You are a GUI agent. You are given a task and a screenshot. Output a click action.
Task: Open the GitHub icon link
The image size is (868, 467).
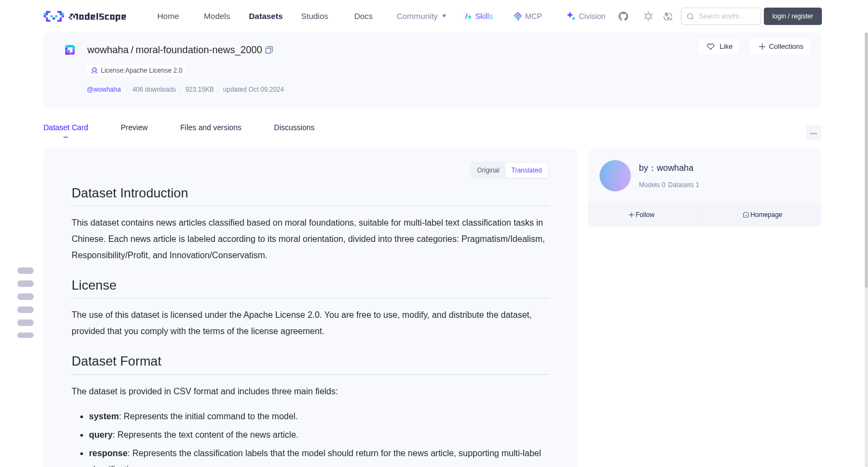(x=623, y=16)
